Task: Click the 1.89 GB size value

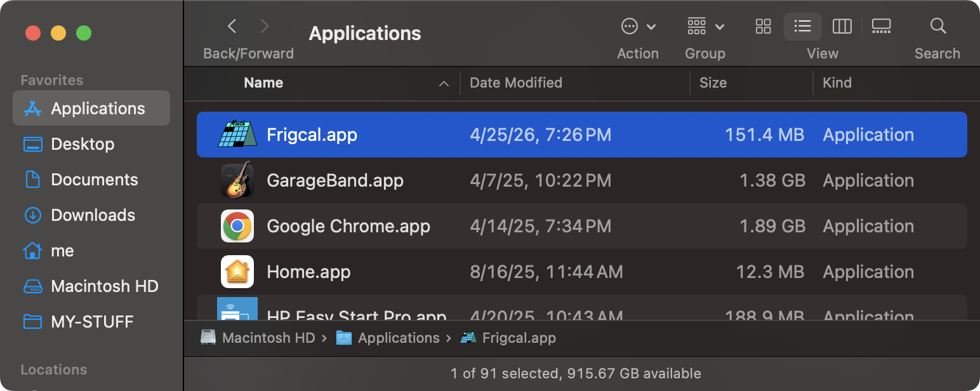Action: [x=772, y=226]
